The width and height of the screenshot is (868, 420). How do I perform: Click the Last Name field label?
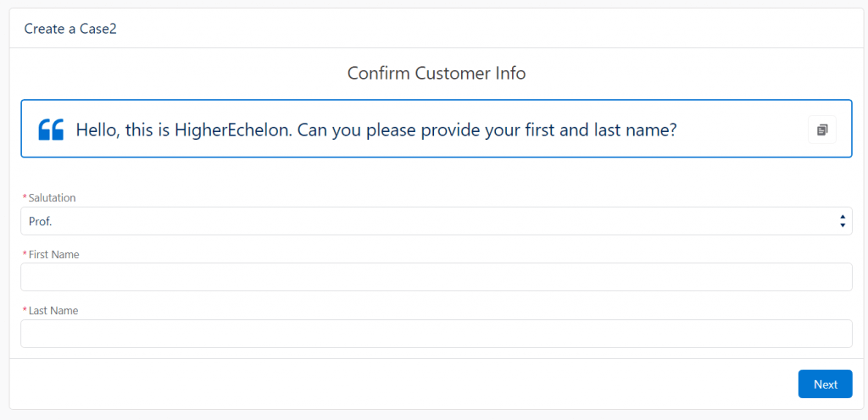53,311
